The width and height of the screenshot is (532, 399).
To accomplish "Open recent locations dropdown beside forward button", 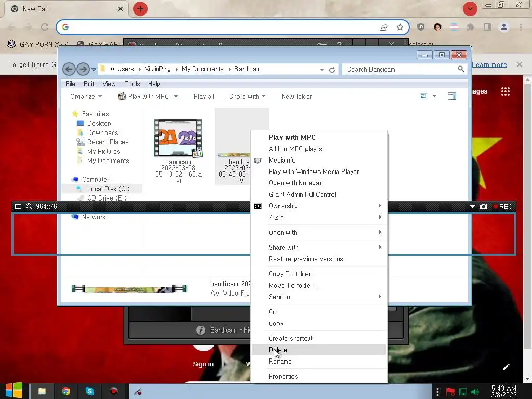I will pyautogui.click(x=94, y=70).
